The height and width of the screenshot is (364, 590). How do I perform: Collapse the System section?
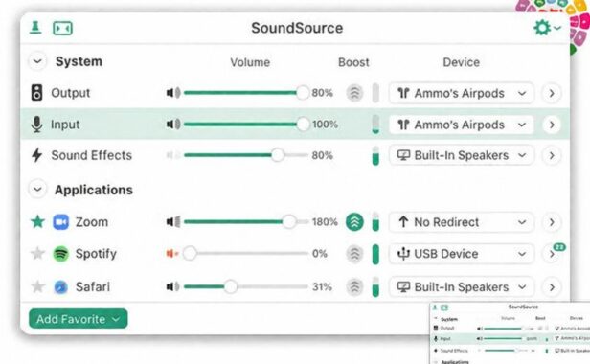click(37, 61)
